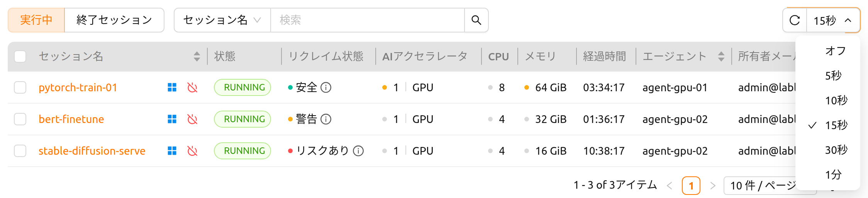Open the セッション名 filter dropdown
868x198 pixels.
pos(222,20)
